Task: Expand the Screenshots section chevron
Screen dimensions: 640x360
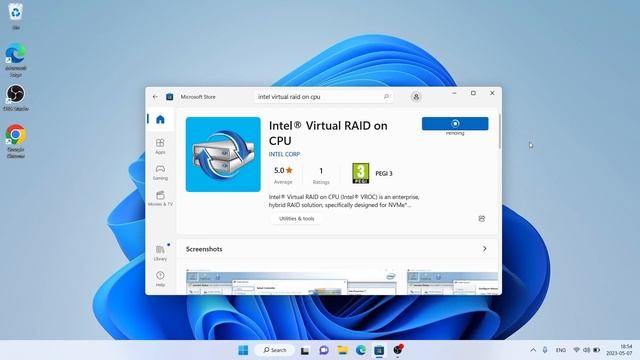Action: (484, 249)
